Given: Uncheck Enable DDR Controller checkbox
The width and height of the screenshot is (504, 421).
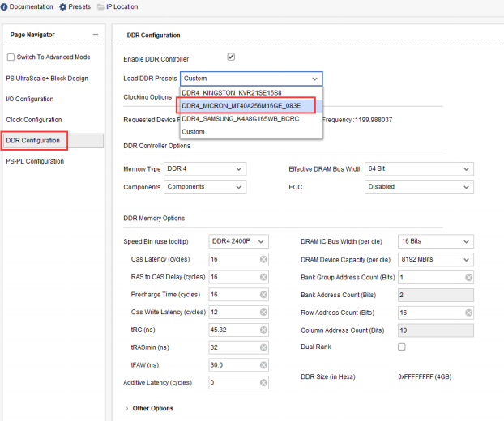Looking at the screenshot, I should point(231,57).
